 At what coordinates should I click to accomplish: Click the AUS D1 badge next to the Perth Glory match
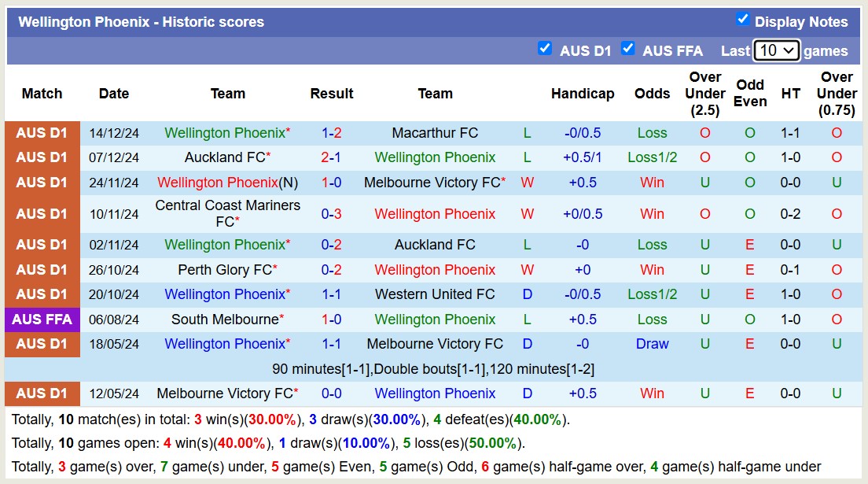[x=42, y=269]
